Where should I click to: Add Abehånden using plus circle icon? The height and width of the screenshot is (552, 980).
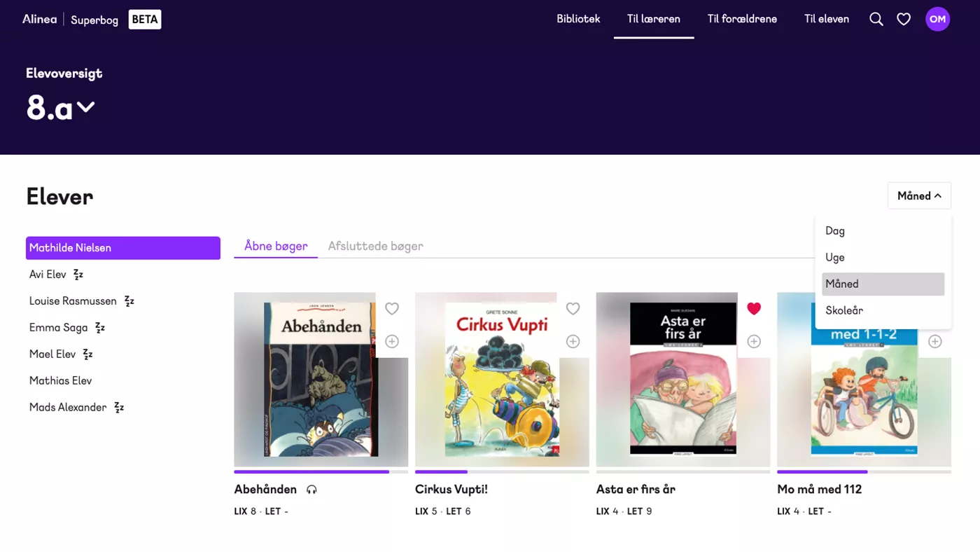pyautogui.click(x=392, y=341)
